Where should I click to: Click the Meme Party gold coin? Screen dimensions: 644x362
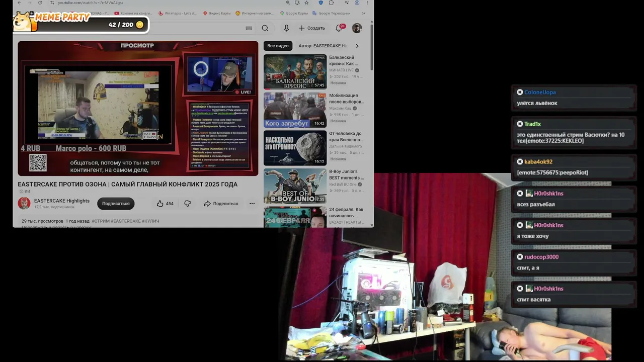(x=140, y=25)
